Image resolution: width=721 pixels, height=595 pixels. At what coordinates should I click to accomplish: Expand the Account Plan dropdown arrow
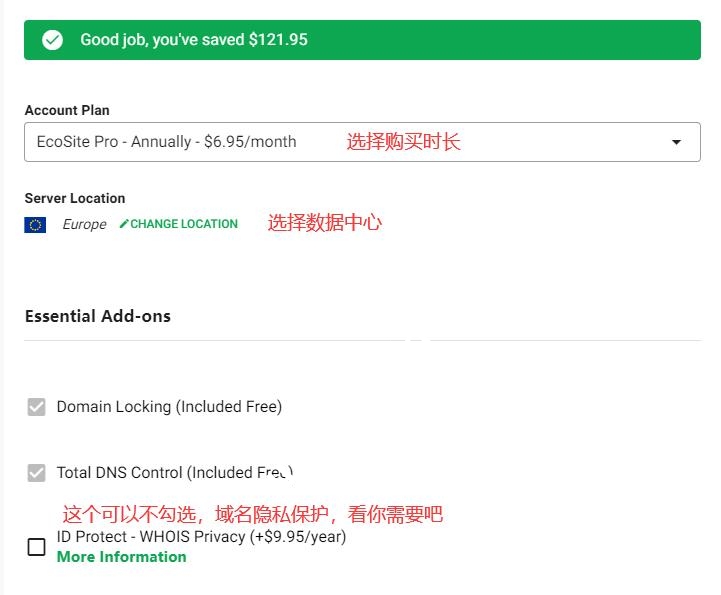coord(677,142)
